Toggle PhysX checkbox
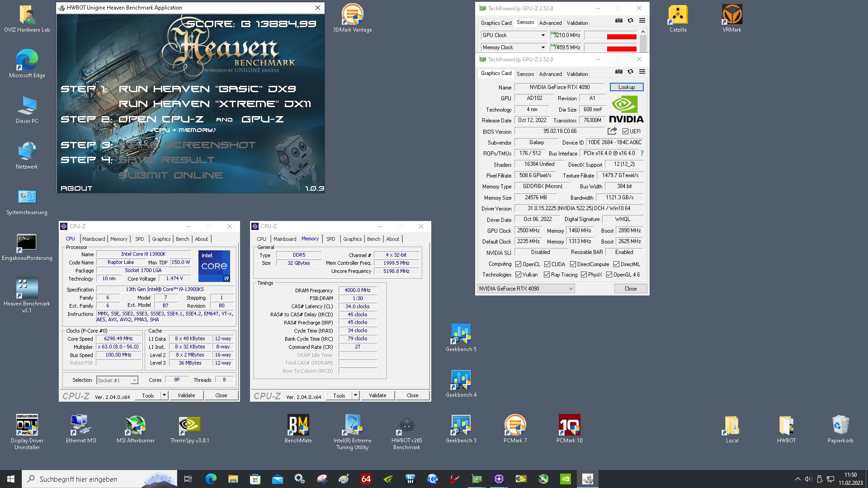Screen dimensions: 868x488 pos(584,275)
